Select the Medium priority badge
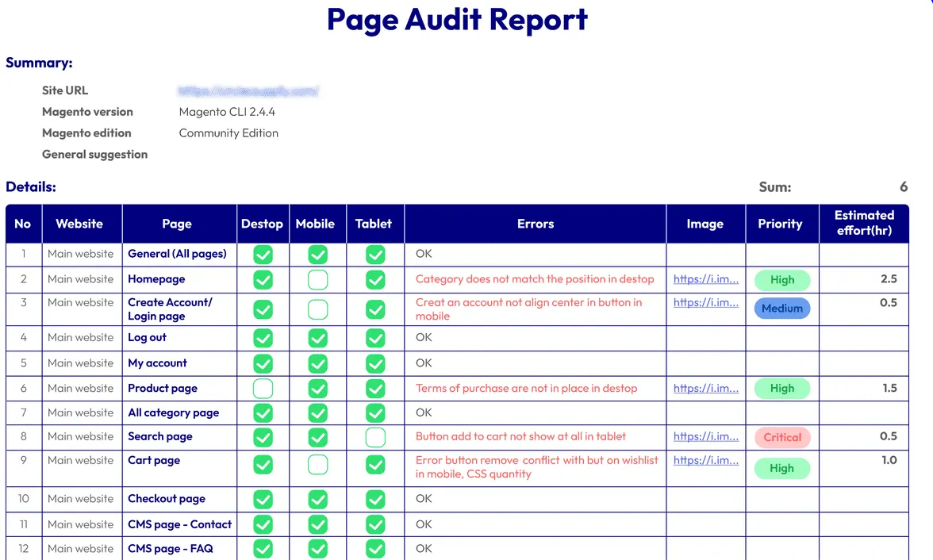The width and height of the screenshot is (933, 560). [782, 309]
